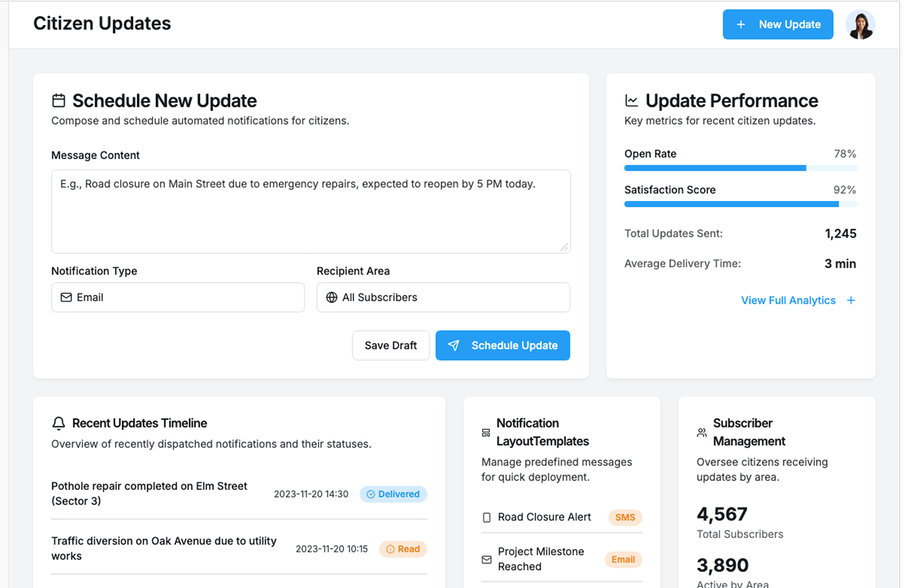The image size is (905, 588).
Task: Click the Schedule Update button
Action: click(502, 345)
